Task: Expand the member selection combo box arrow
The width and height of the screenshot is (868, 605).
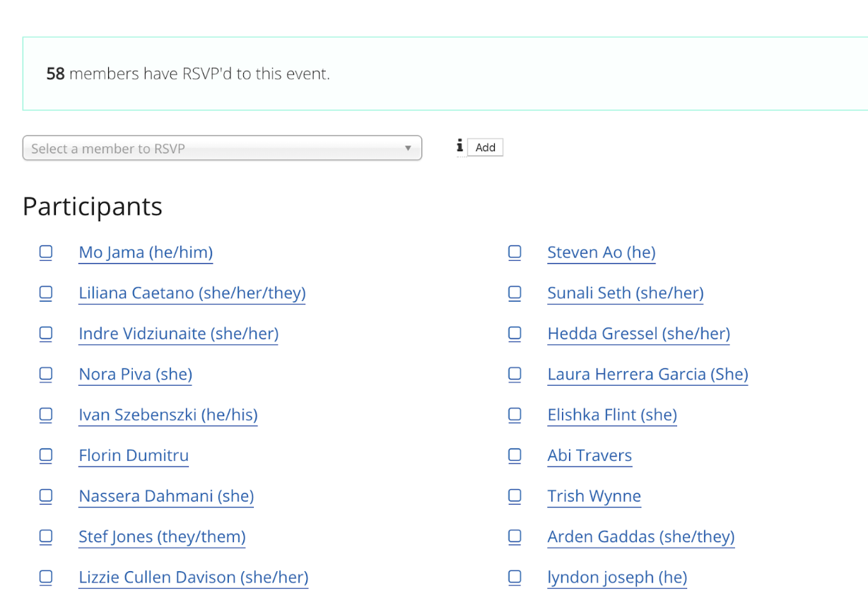Action: 409,148
